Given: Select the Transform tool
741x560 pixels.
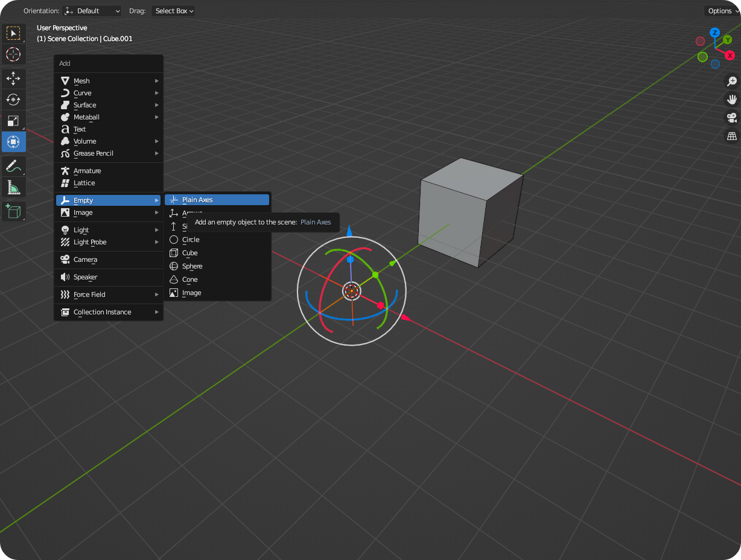Looking at the screenshot, I should point(13,142).
